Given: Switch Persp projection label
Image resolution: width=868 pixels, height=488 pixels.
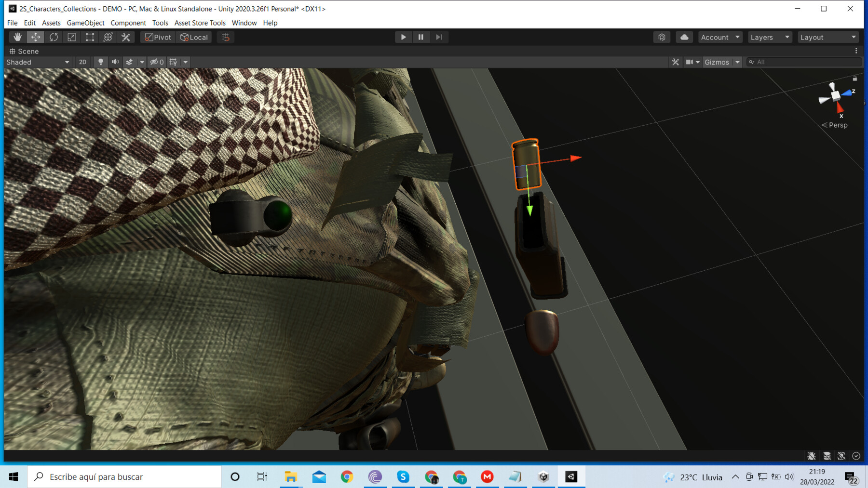Looking at the screenshot, I should [835, 125].
